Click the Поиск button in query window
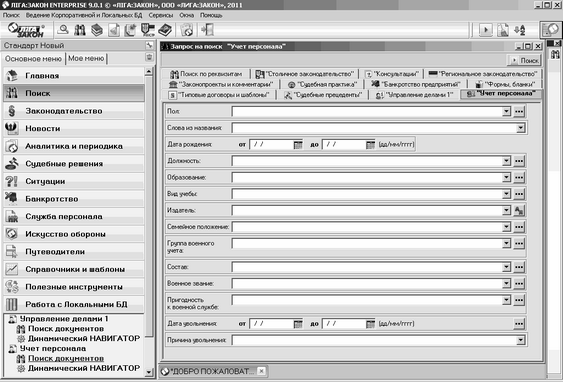This screenshot has width=563, height=382. coord(525,60)
